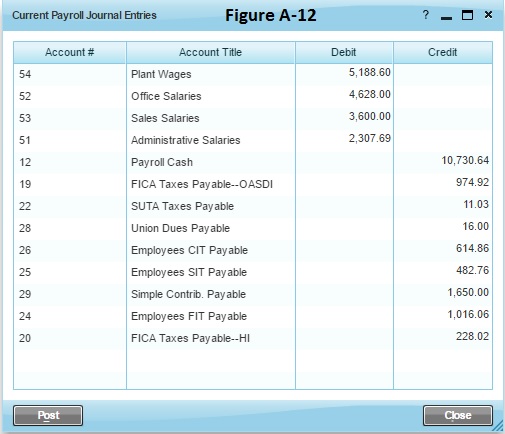This screenshot has width=505, height=434.
Task: Click the help question mark icon
Action: [x=426, y=15]
